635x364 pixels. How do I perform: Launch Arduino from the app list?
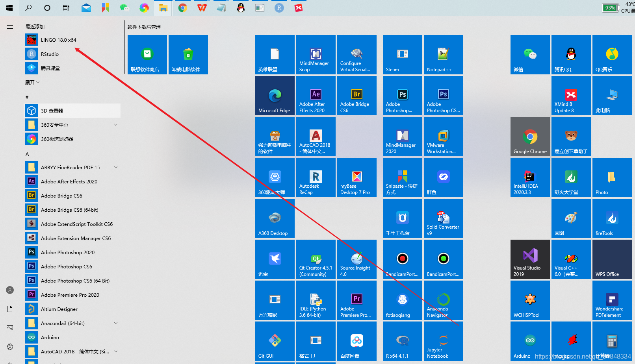click(73, 337)
